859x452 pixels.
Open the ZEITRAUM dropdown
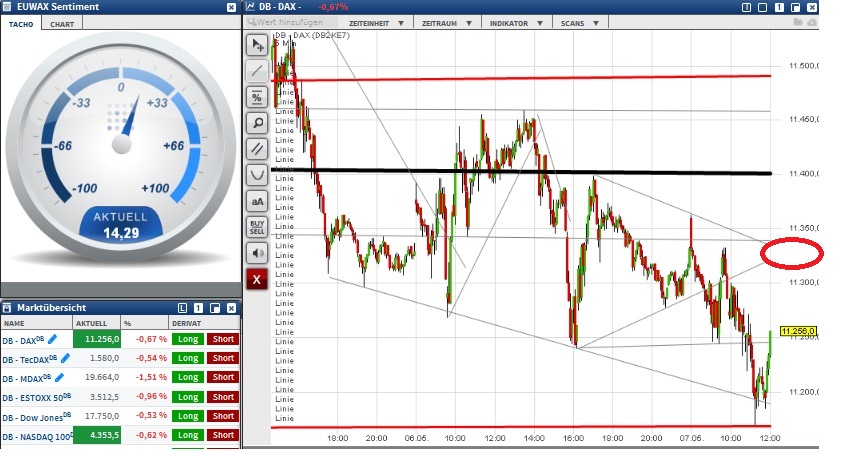(446, 23)
